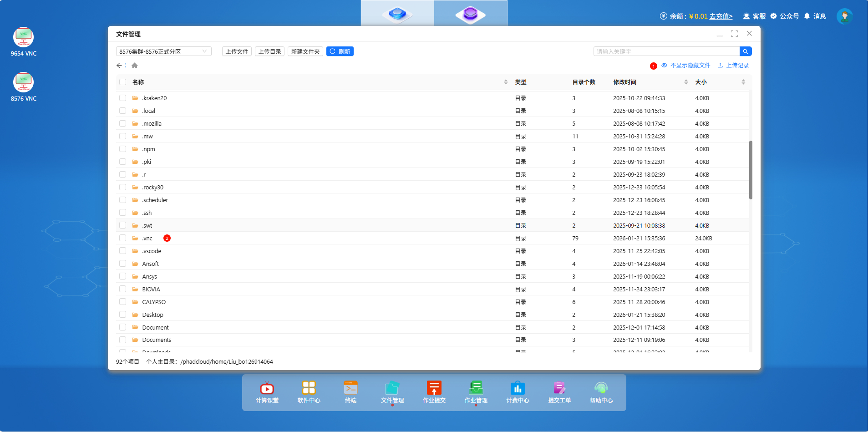Open 软件中心 from the dock
This screenshot has width=868, height=432.
tap(309, 391)
